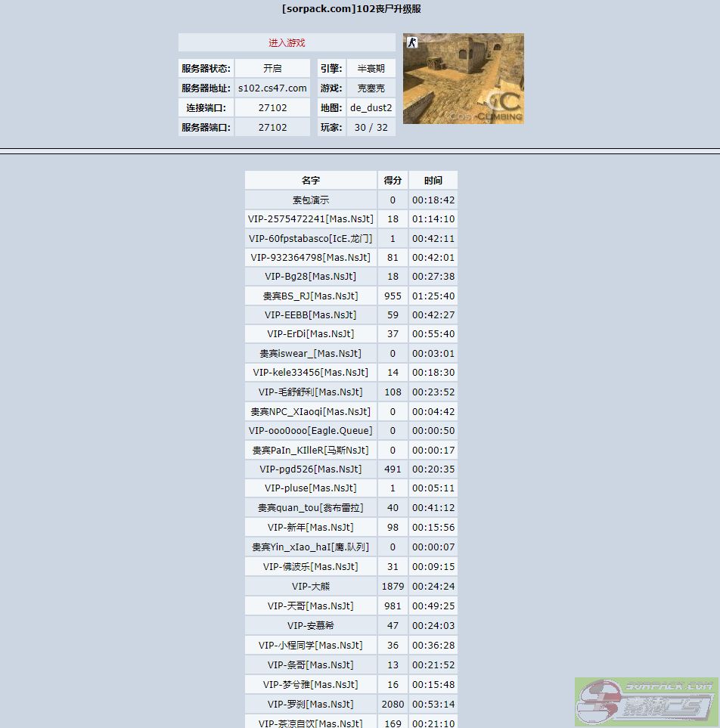Screen dimensions: 720x728
Task: Select player VIP-pgd526[Mas.NsJt]
Action: pos(311,469)
